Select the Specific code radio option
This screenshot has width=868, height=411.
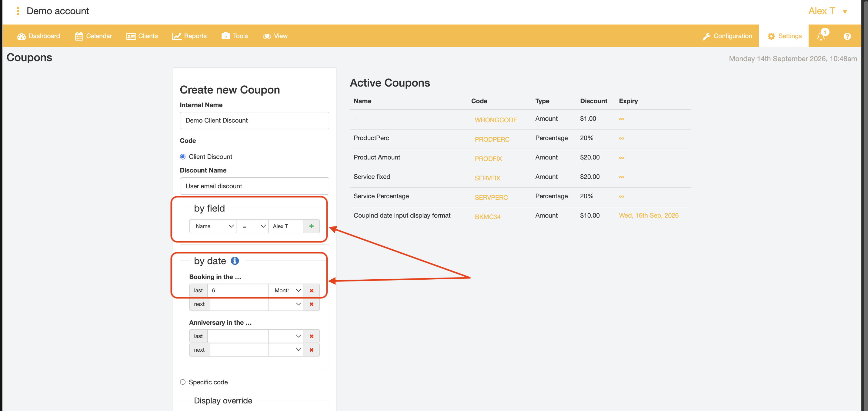(183, 382)
